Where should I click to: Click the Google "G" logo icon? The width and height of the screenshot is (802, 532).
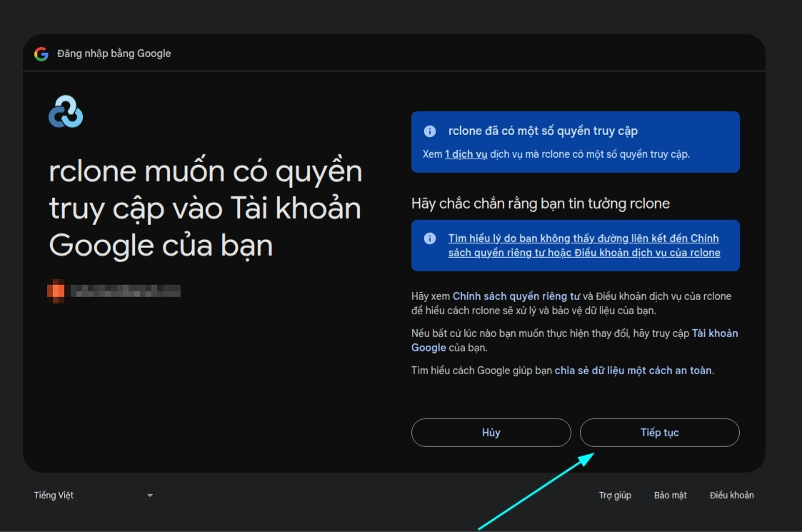(41, 53)
